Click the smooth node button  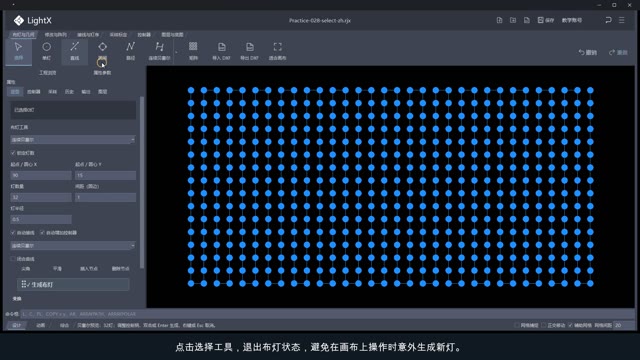pos(57,269)
